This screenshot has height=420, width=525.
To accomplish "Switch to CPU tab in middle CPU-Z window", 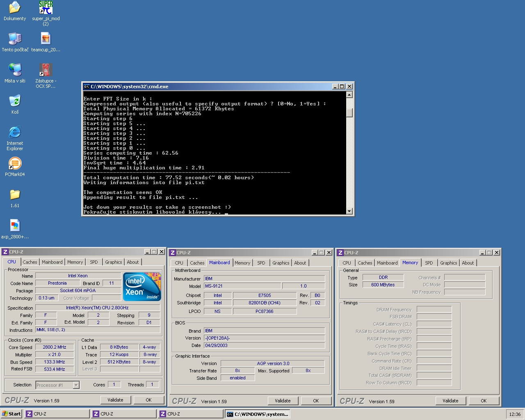I will pyautogui.click(x=179, y=263).
